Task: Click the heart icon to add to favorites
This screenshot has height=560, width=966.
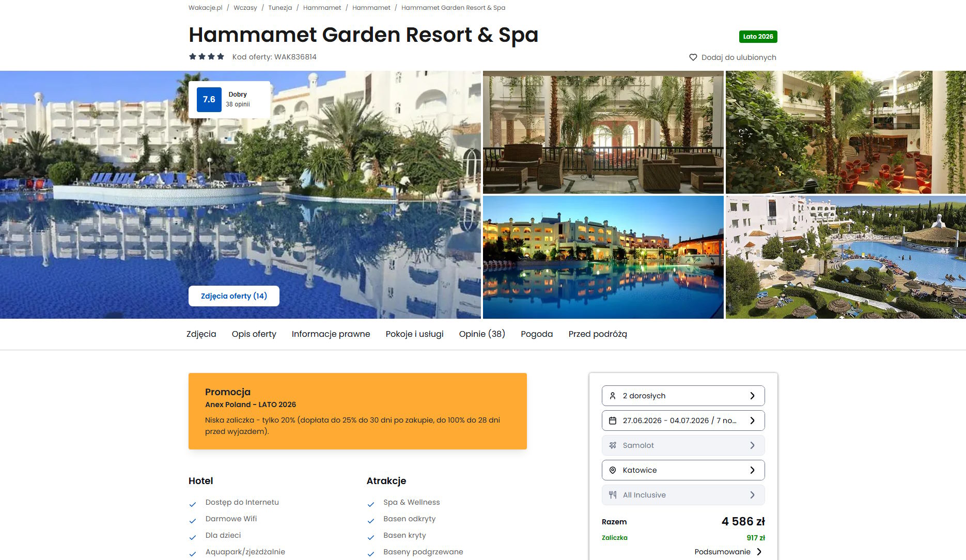Action: [x=693, y=57]
